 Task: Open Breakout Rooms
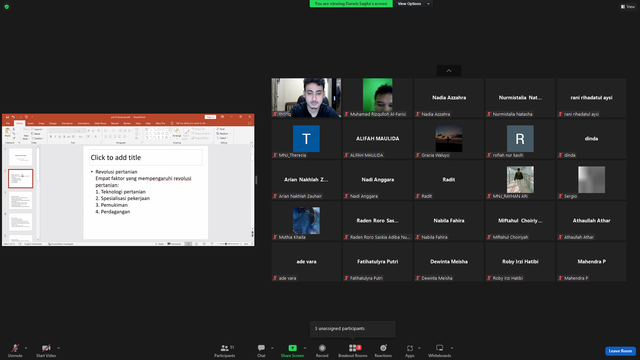point(353,350)
